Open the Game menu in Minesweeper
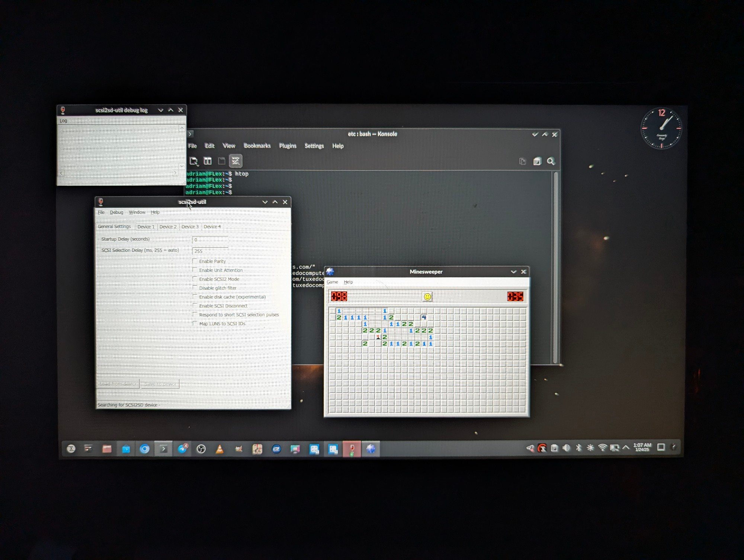The image size is (744, 560). [x=332, y=282]
